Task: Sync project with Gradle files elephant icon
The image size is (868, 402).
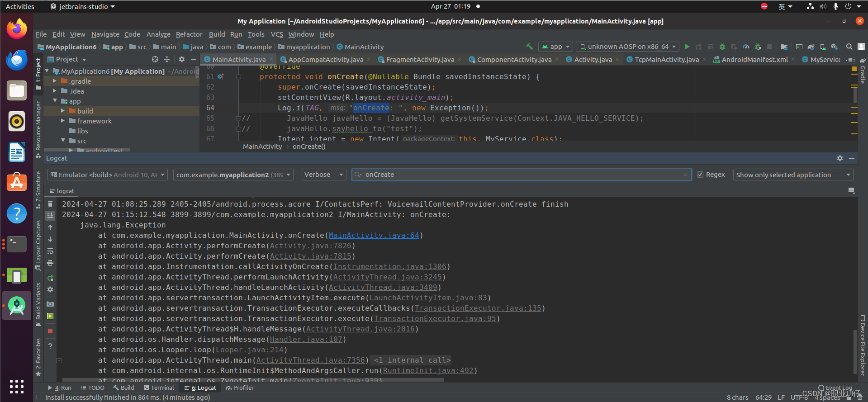Action: [x=811, y=47]
